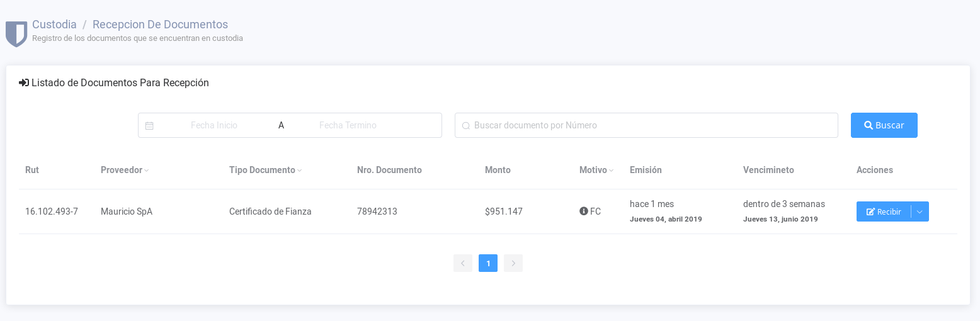The height and width of the screenshot is (321, 980).
Task: Go to previous page arrow
Action: click(462, 263)
